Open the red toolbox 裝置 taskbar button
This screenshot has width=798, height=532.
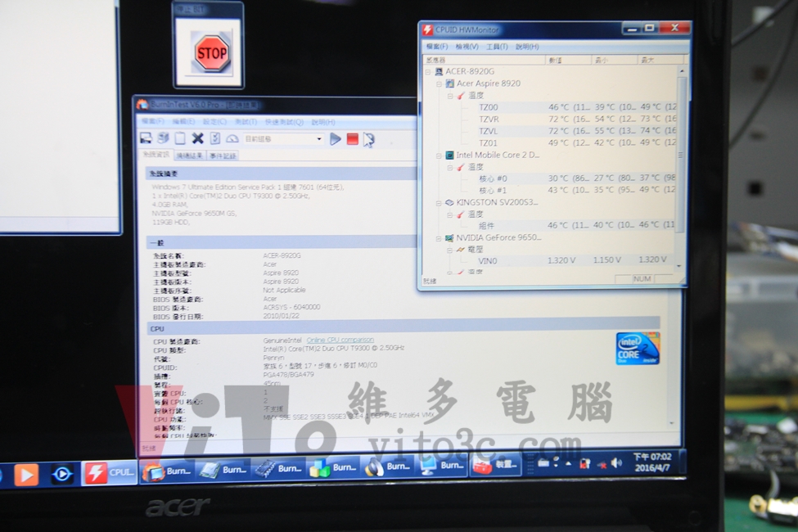click(496, 465)
